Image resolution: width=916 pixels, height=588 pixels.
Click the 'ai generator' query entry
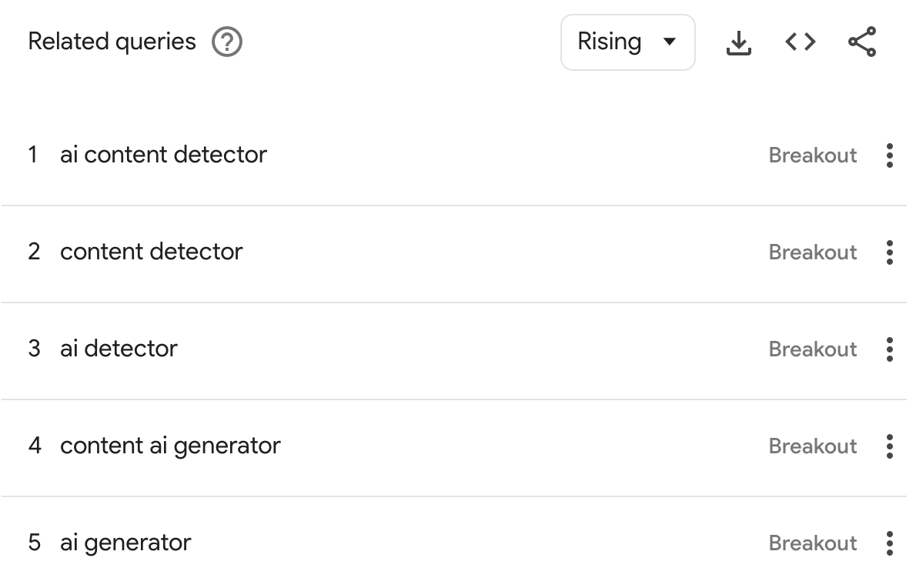coord(125,543)
